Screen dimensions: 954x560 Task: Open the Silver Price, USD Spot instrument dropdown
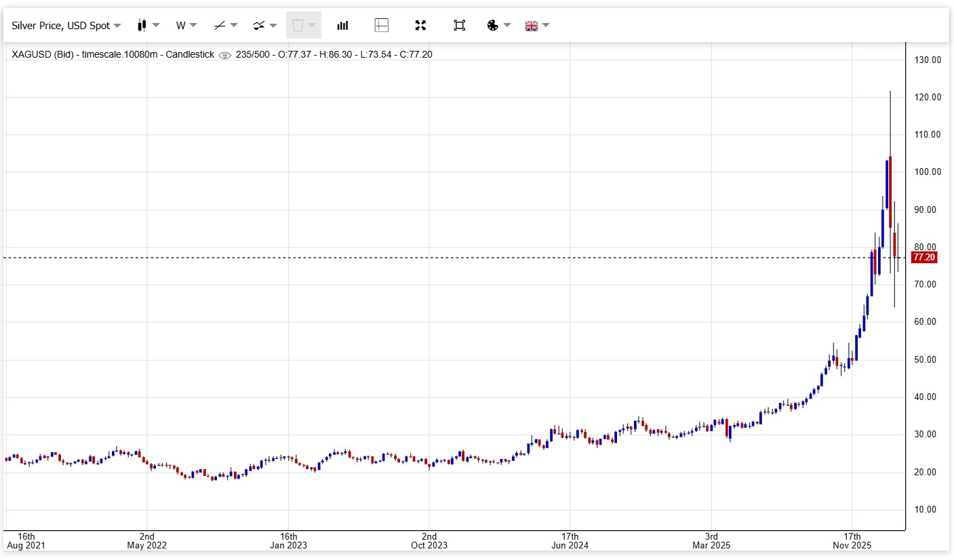[66, 26]
